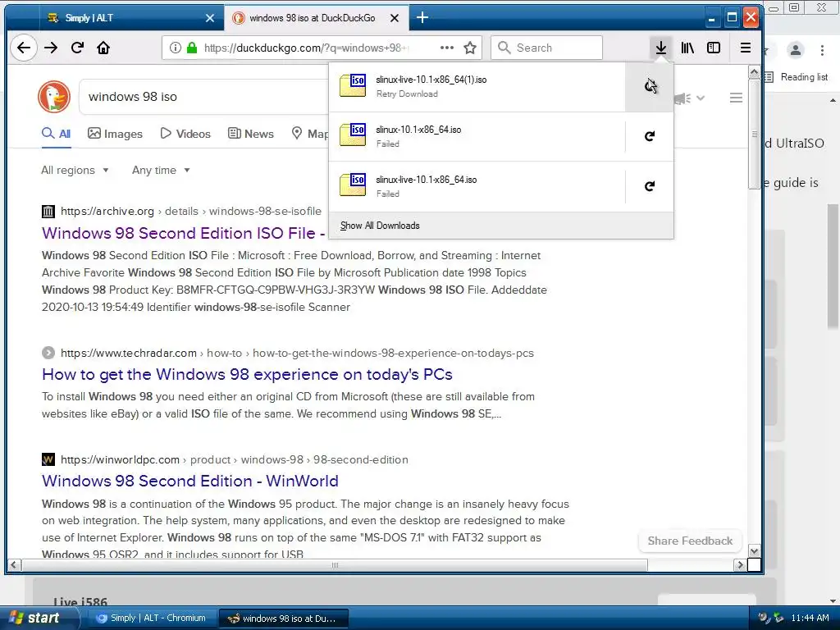Click the DuckDuckGo duck logo
Image resolution: width=840 pixels, height=630 pixels.
pos(54,97)
